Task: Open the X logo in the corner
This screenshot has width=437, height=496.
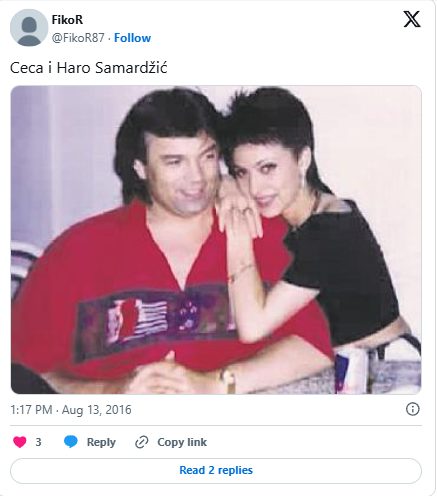Action: [x=412, y=19]
